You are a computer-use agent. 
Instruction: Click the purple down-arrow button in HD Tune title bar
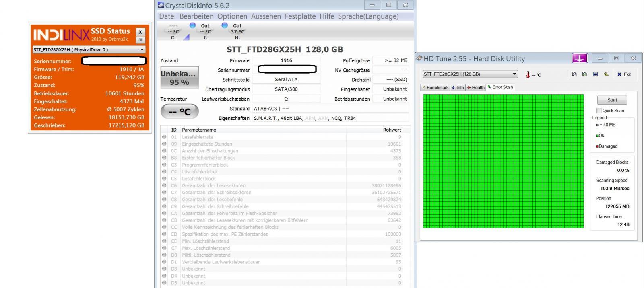click(x=580, y=58)
